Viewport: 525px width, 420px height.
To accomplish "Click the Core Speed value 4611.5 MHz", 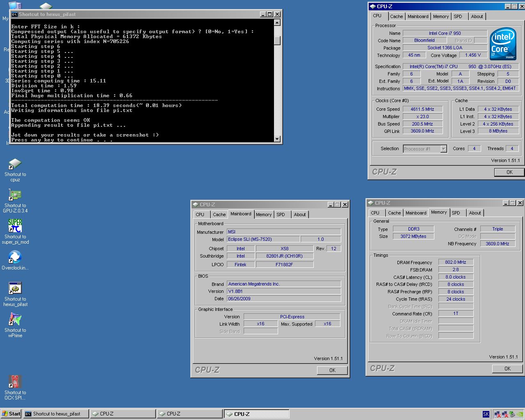I will [422, 109].
